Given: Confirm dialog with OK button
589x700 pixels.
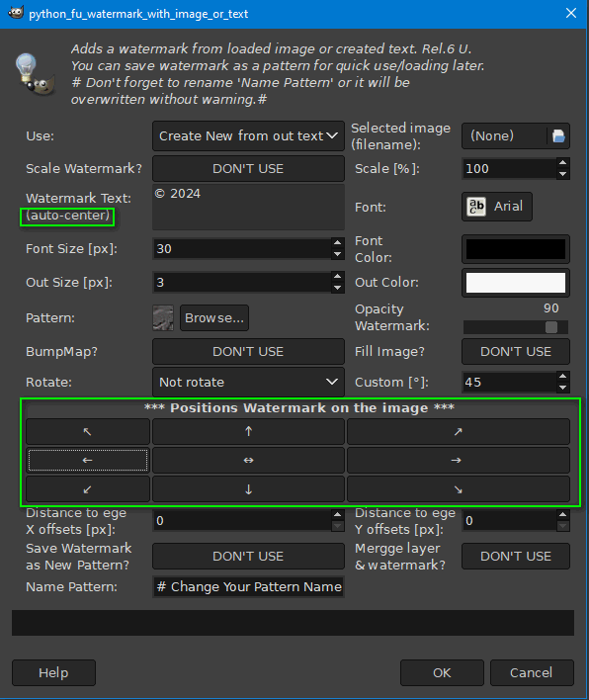Looking at the screenshot, I should click(442, 672).
